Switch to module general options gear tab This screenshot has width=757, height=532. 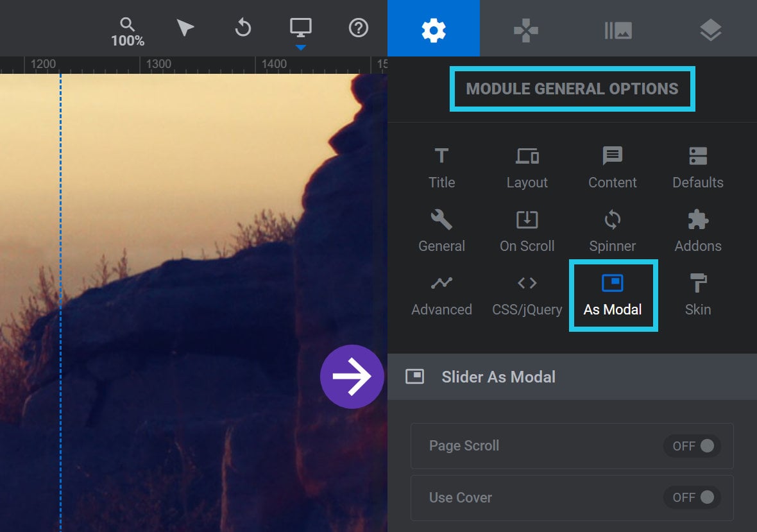[434, 28]
